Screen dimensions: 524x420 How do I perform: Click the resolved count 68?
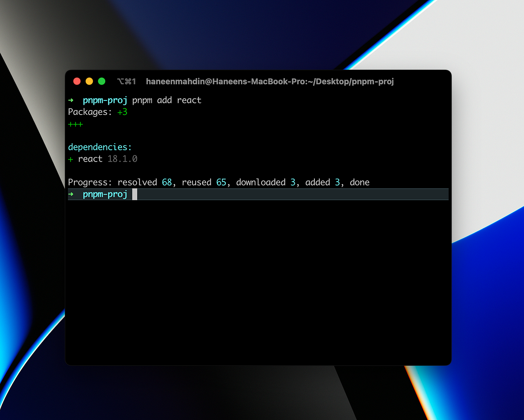(x=167, y=182)
